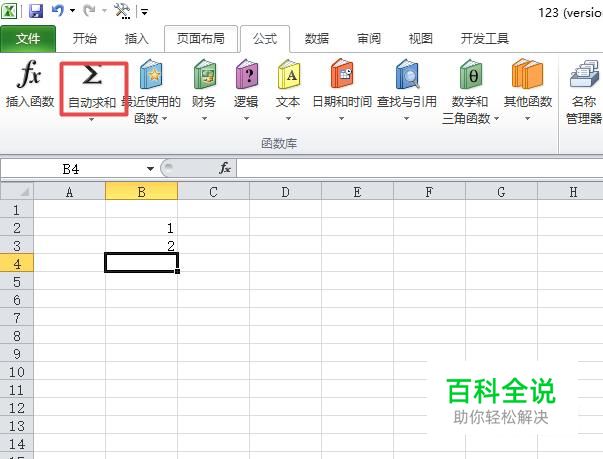Open the Name Box dropdown arrow
The width and height of the screenshot is (603, 459).
(150, 169)
